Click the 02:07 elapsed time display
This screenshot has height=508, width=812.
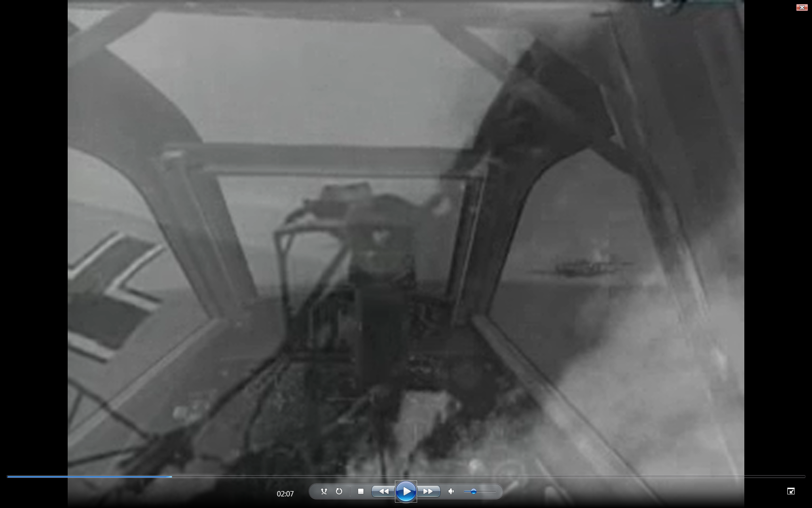pyautogui.click(x=285, y=494)
